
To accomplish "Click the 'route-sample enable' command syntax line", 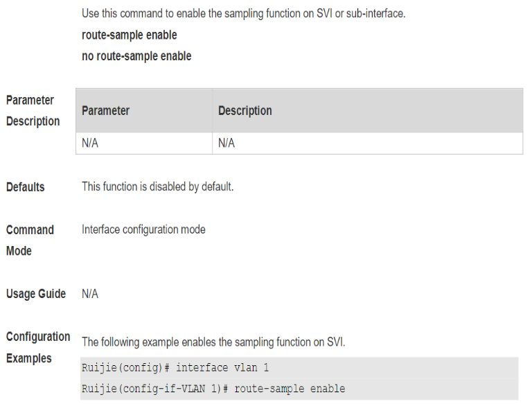I will coord(130,35).
